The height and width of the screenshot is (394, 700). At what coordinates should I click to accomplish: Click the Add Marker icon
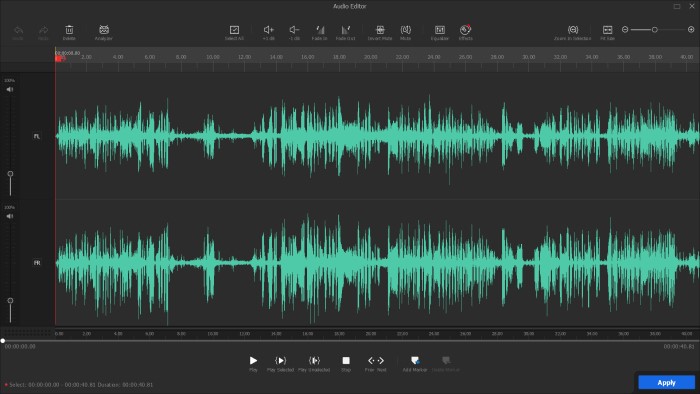415,361
